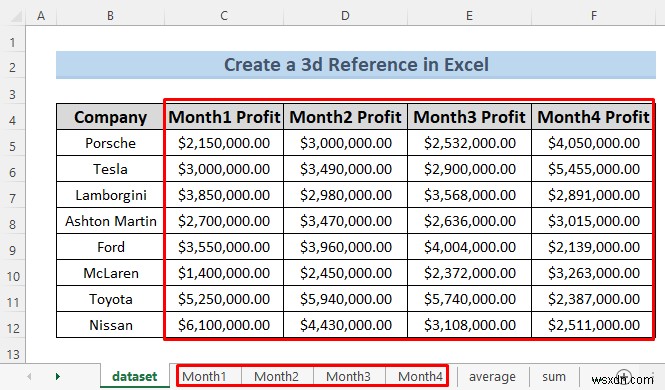
Task: Click cell with $3,490,000.00
Action: (x=346, y=169)
